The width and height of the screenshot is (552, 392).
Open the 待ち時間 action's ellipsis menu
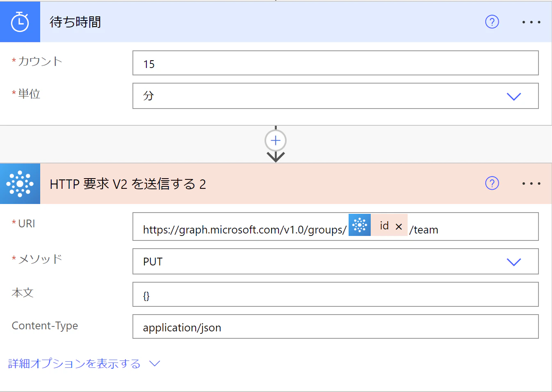click(531, 22)
